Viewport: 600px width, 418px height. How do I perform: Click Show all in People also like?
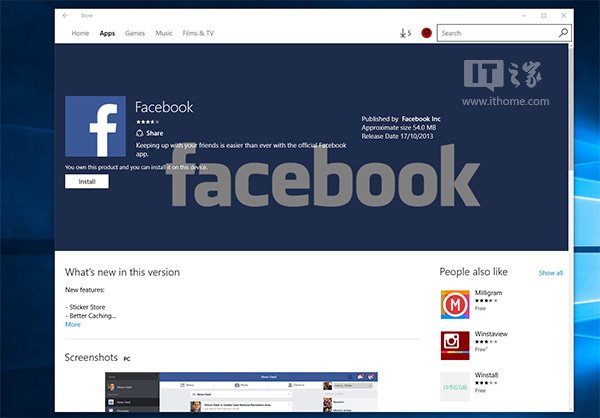pyautogui.click(x=550, y=273)
